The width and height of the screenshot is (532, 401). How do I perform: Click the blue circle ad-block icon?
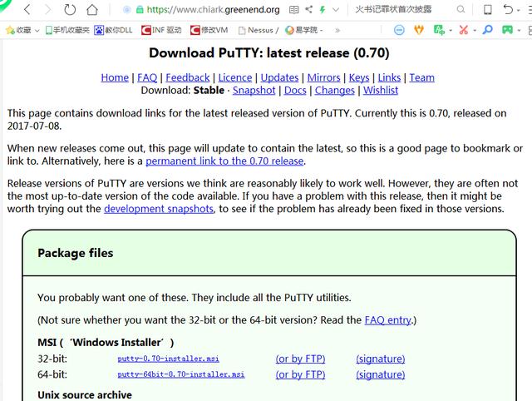(399, 30)
